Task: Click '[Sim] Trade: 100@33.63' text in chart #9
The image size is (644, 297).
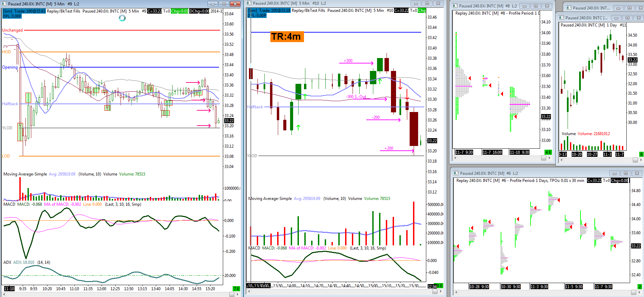Action: pos(24,11)
